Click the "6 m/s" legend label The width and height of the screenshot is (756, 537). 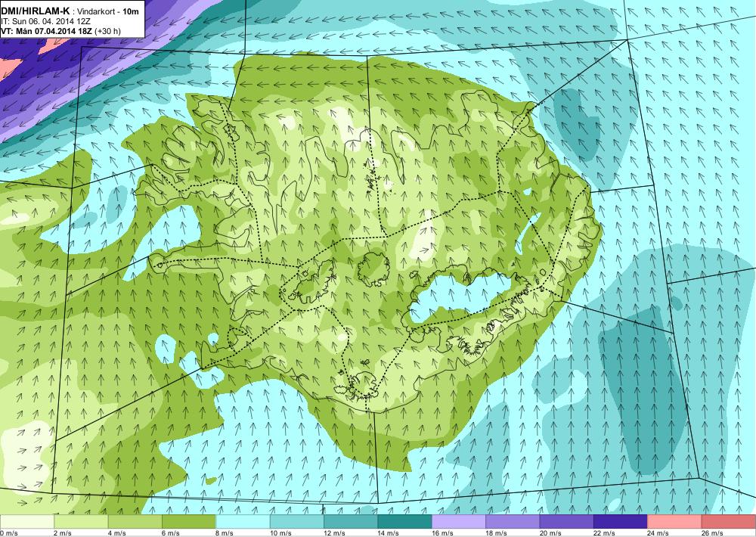point(171,533)
